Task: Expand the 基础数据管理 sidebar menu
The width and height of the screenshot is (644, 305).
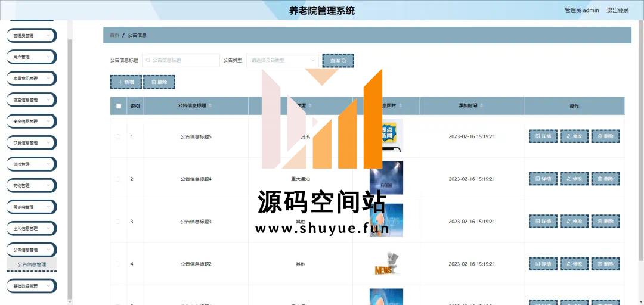Action: [x=32, y=286]
